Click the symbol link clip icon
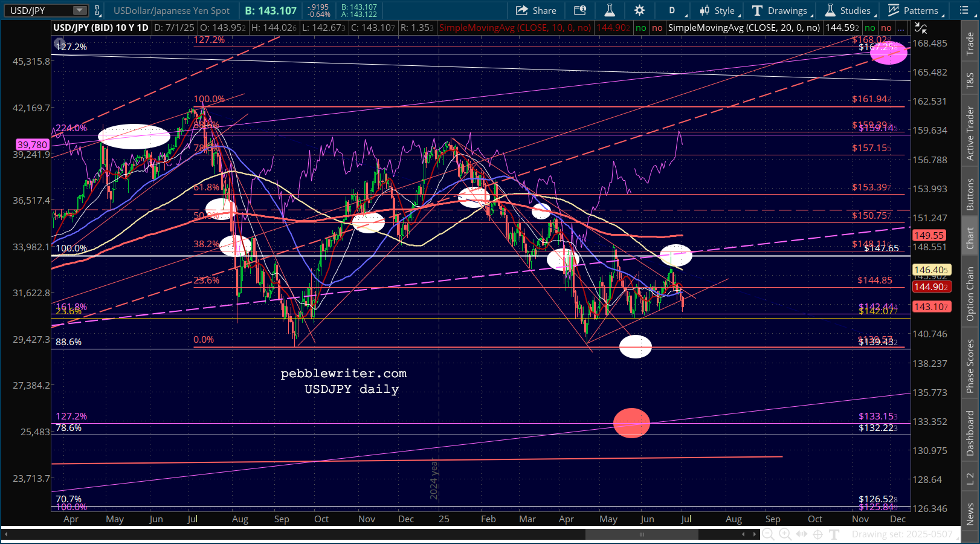The image size is (980, 544). point(97,10)
